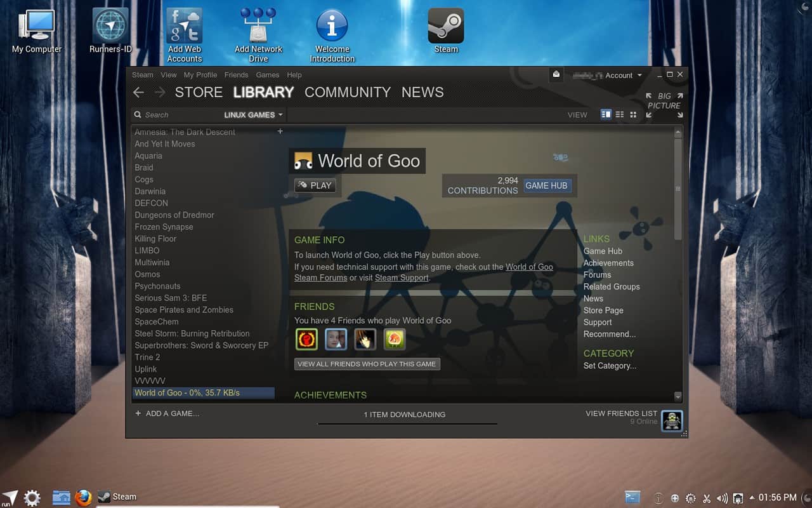Select LIMBO in the game list
This screenshot has height=508, width=812.
click(147, 251)
